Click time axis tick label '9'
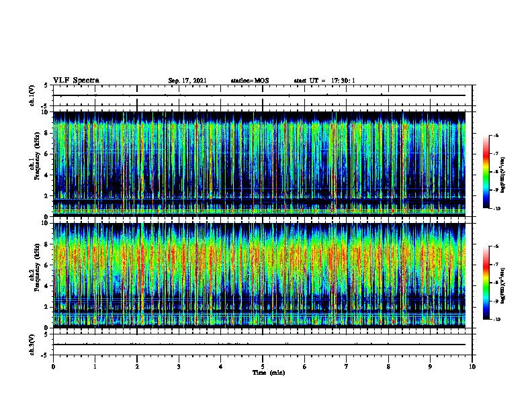The height and width of the screenshot is (411, 532). coord(430,367)
